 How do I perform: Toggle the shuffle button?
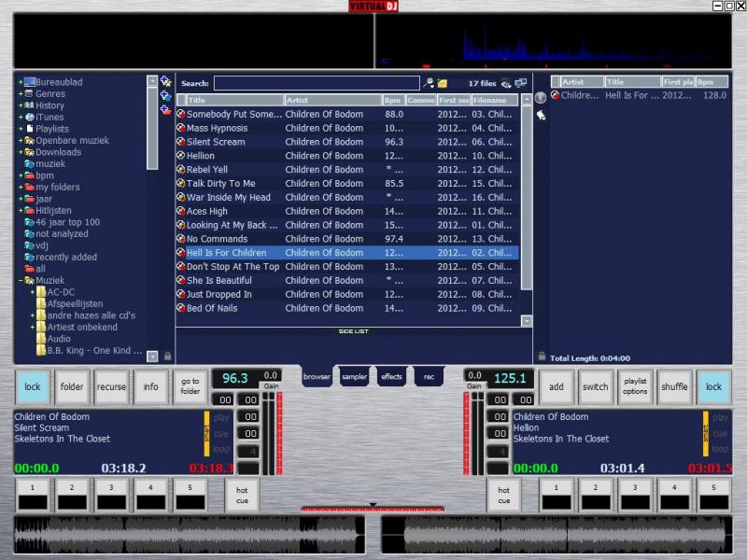674,386
